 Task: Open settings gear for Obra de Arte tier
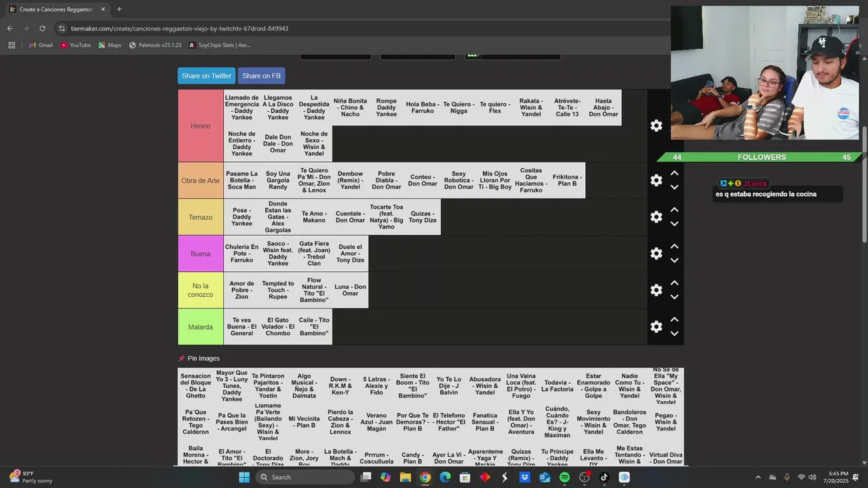tap(656, 180)
